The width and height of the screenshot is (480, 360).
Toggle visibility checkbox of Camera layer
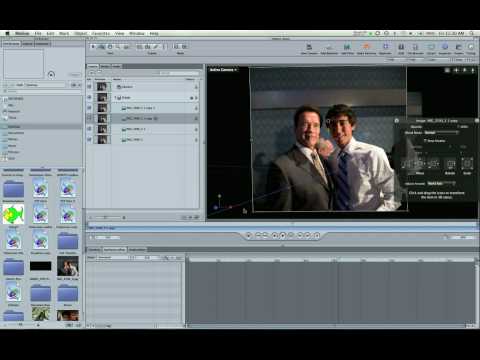point(89,87)
